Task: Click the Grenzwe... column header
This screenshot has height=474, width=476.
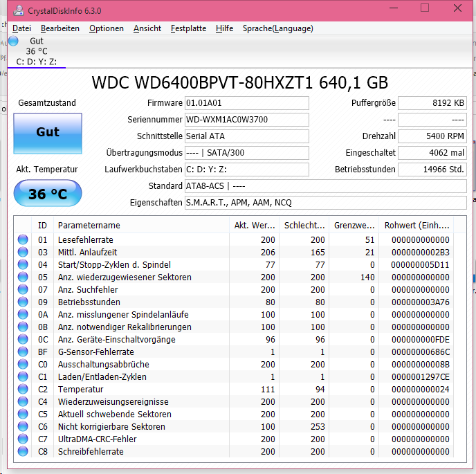Action: (354, 226)
